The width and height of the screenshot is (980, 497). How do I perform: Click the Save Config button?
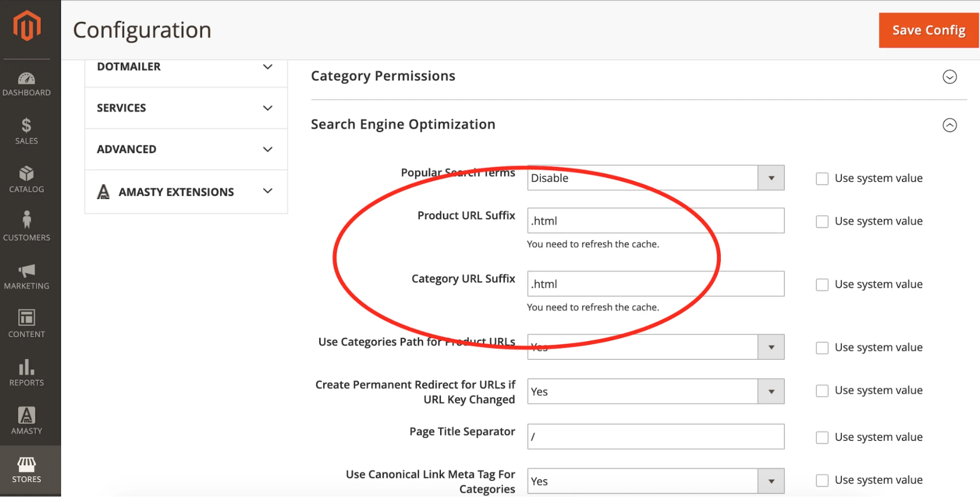point(928,30)
